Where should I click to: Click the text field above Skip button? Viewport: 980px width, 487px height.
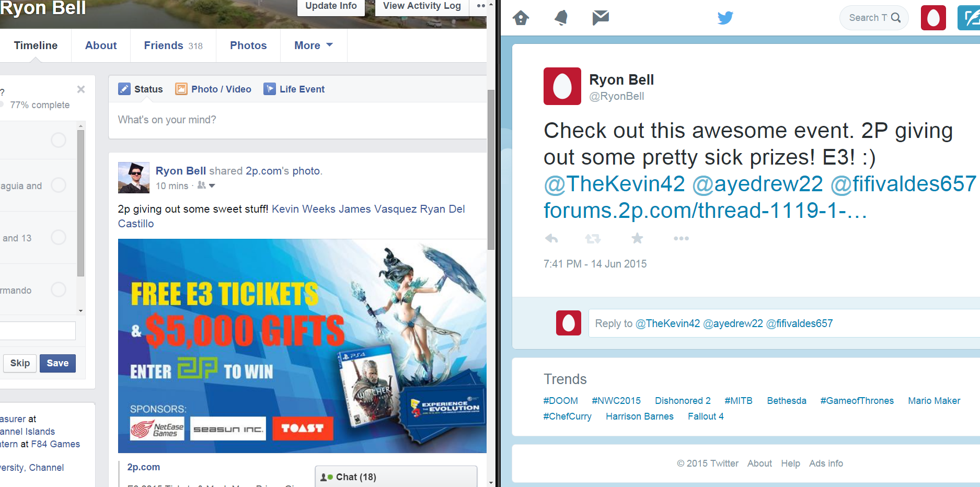click(38, 331)
